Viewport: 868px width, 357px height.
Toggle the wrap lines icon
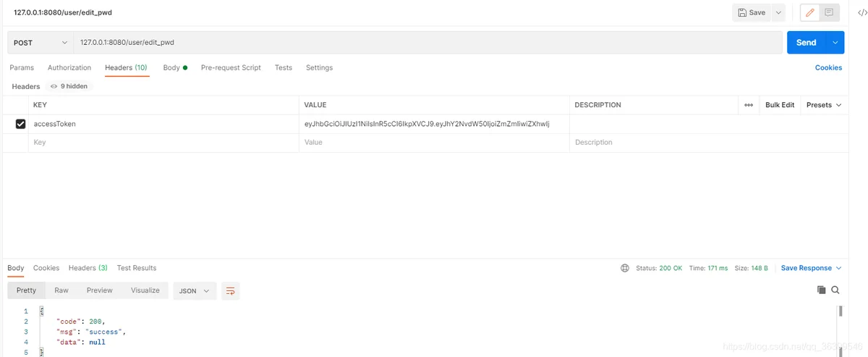[x=231, y=290]
